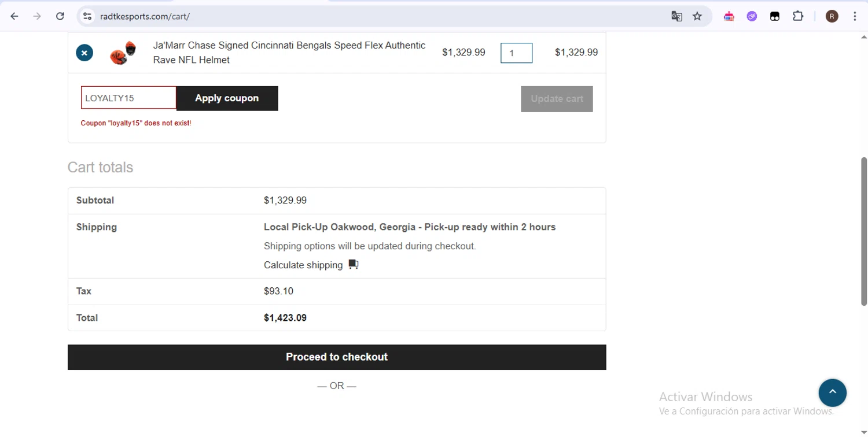Select the Subtotal value $1,329.99

click(285, 201)
